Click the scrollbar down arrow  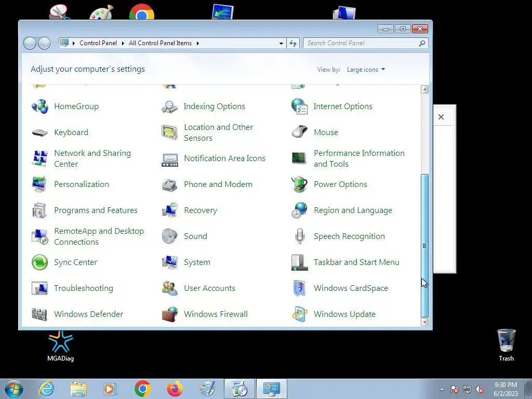424,322
